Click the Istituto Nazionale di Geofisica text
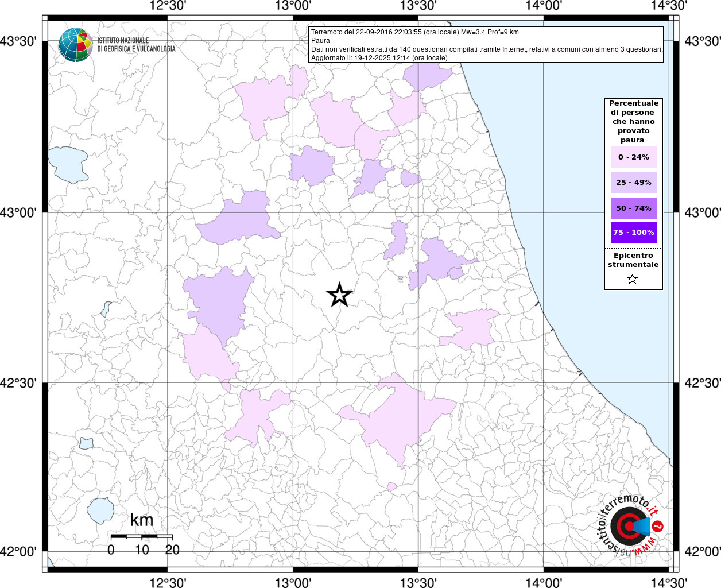 tap(136, 45)
